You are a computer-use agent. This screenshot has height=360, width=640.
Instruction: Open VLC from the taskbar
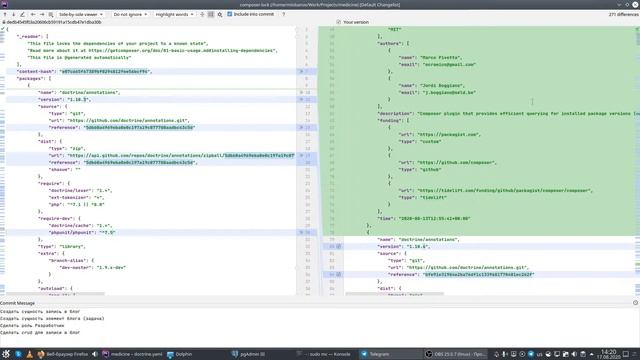click(29, 354)
